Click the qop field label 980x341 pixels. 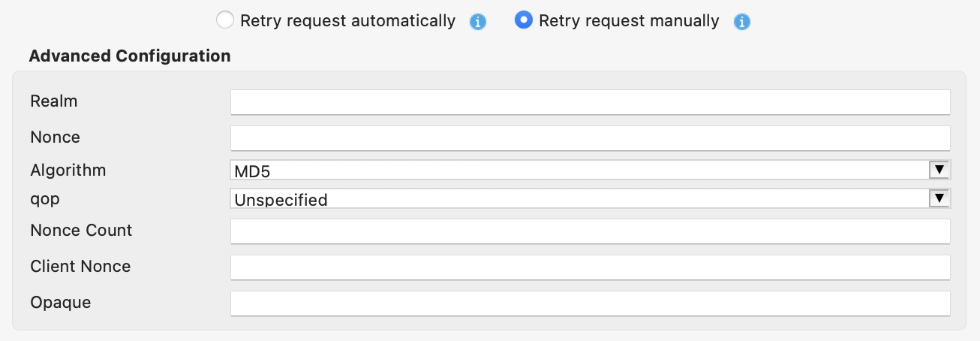tap(45, 199)
